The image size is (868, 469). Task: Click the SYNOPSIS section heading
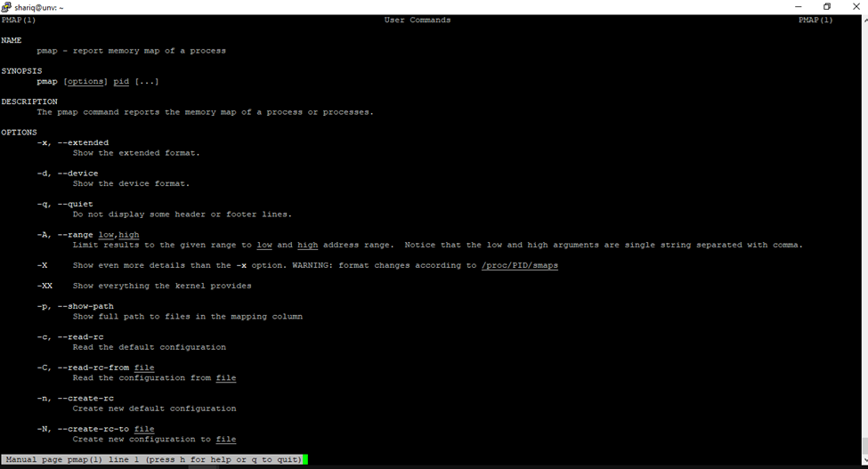point(21,71)
